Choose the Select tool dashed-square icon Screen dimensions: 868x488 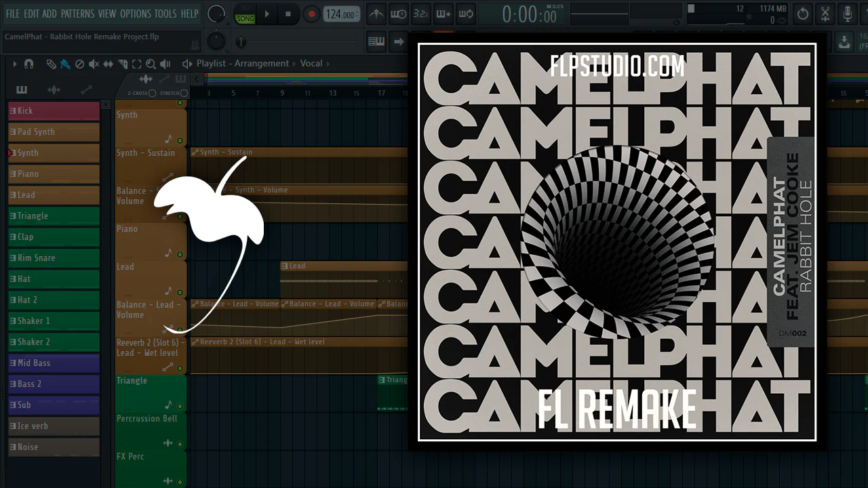[136, 64]
